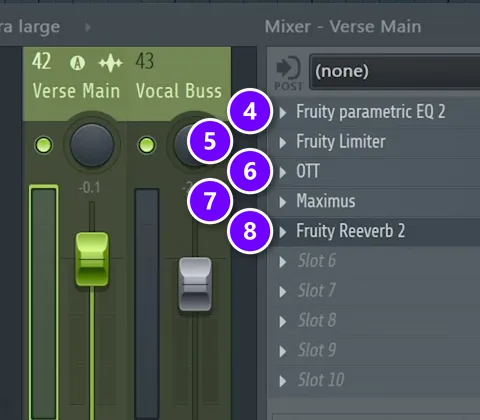This screenshot has width=480, height=420.
Task: Click the Vocal Buss peak meter
Action: point(147,304)
